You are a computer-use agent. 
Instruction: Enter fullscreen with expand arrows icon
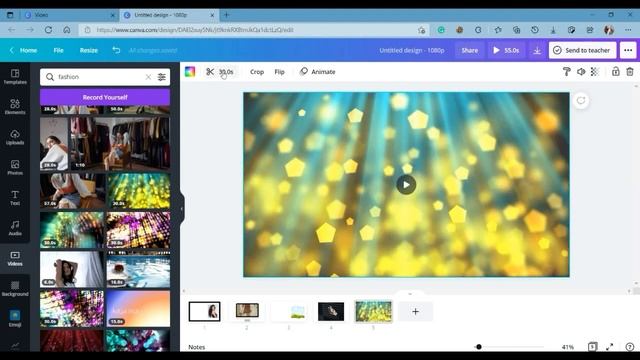[x=610, y=347]
